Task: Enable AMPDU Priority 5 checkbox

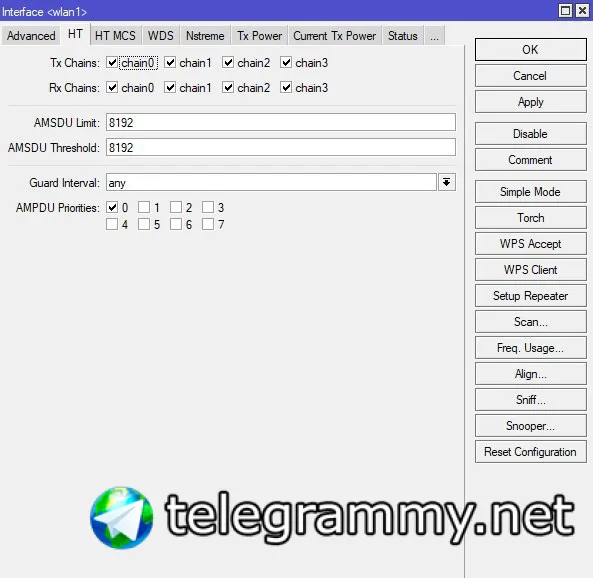Action: 144,224
